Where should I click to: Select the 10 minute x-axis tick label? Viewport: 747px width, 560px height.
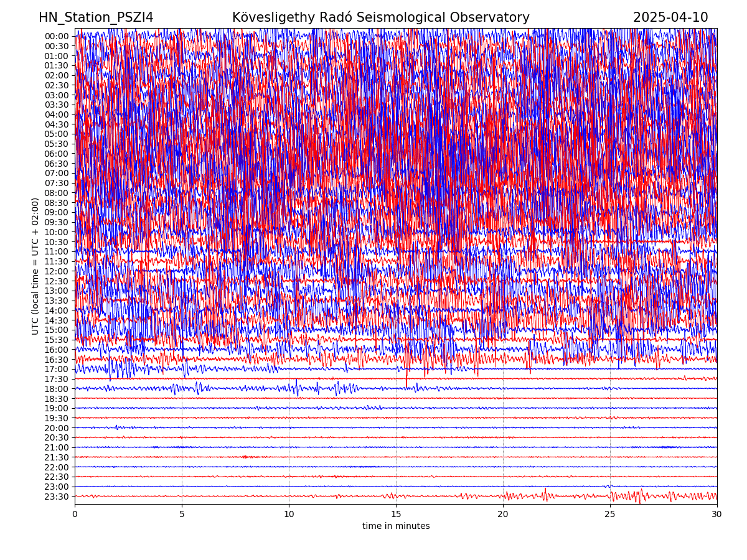[289, 514]
